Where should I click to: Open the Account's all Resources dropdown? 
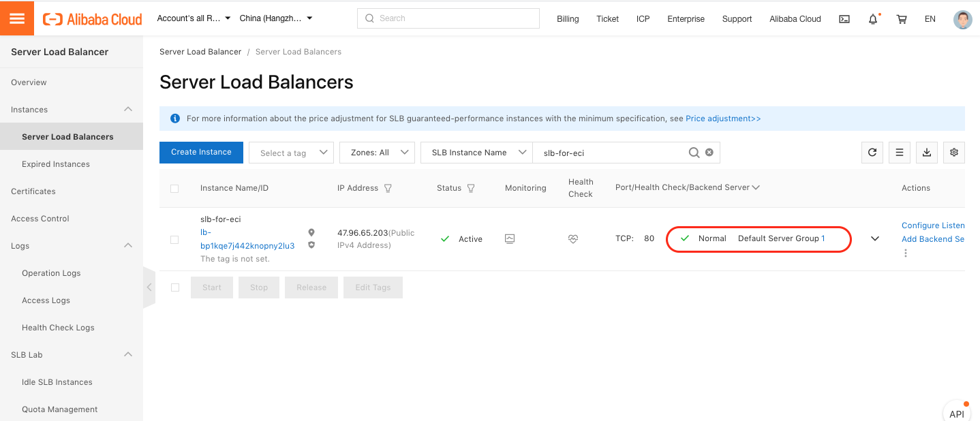(x=194, y=18)
